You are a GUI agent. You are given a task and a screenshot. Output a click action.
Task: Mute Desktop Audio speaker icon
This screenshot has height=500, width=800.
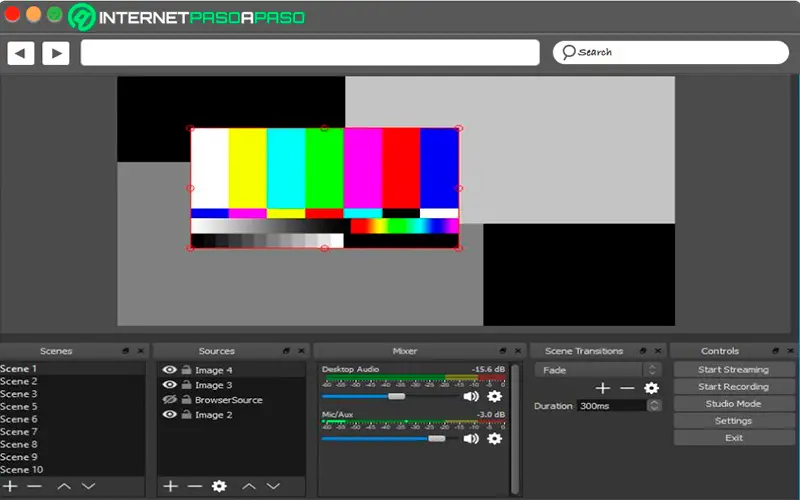471,396
